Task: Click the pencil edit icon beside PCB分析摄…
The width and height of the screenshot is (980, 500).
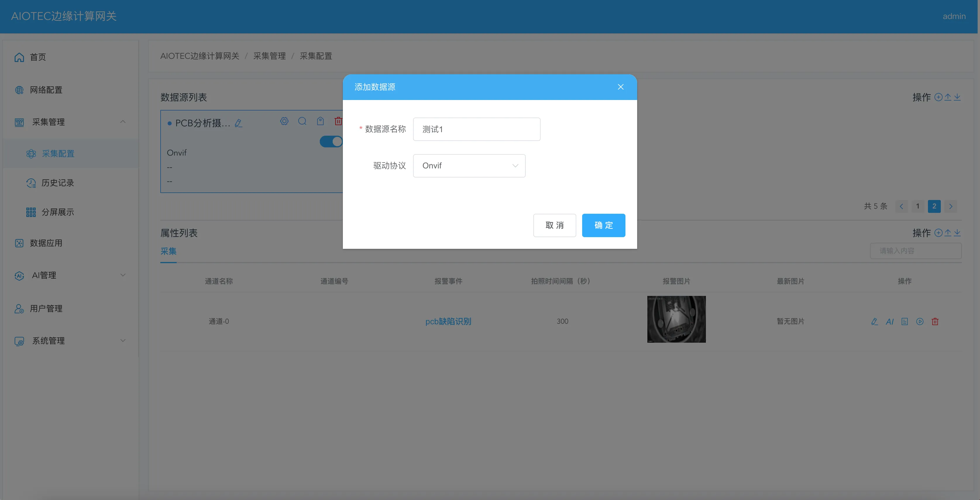Action: point(238,123)
